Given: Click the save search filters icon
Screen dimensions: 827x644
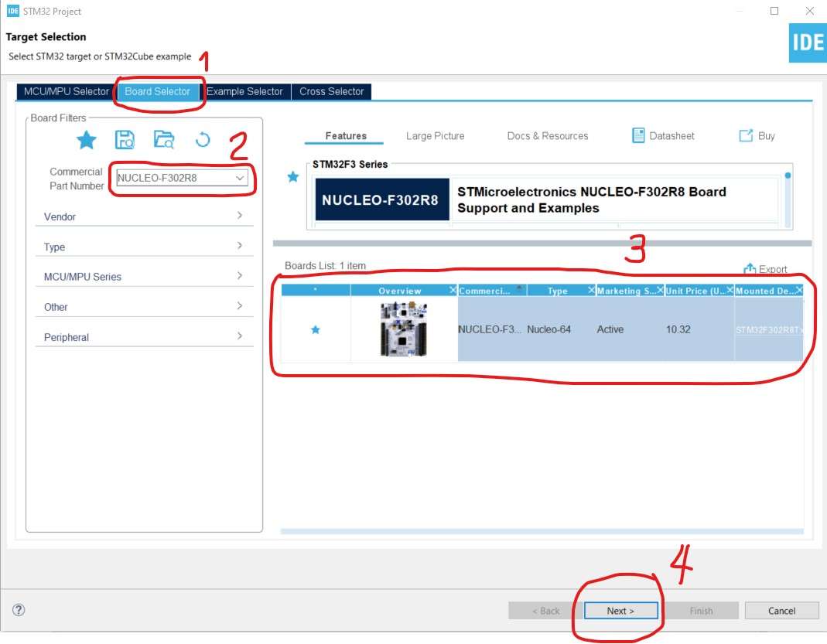Looking at the screenshot, I should 125,140.
